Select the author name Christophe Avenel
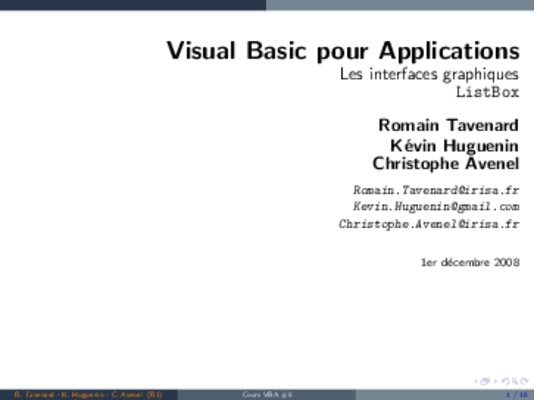Viewport: 534px width, 400px height. pos(446,164)
